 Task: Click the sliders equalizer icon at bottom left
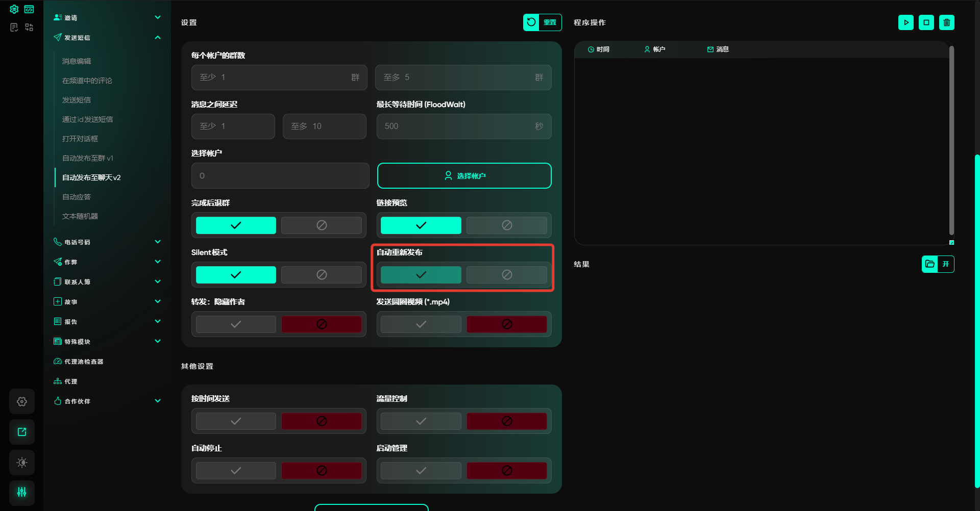tap(22, 492)
